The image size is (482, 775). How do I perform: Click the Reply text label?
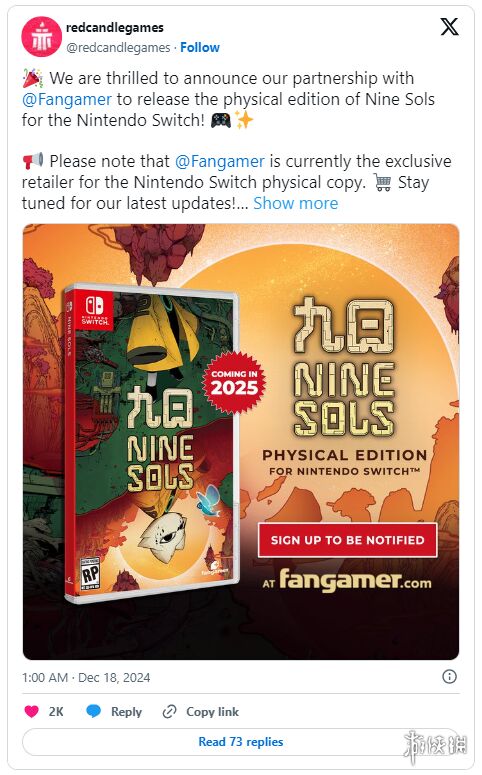pyautogui.click(x=126, y=712)
